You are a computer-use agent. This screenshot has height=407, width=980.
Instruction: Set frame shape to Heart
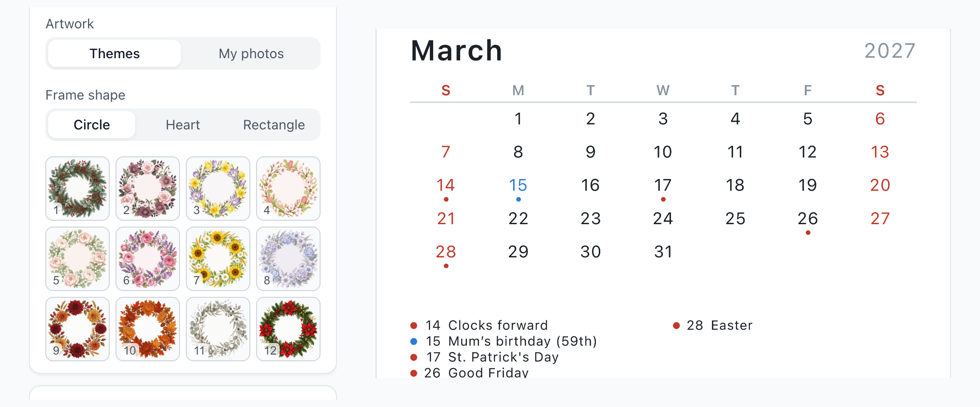183,125
